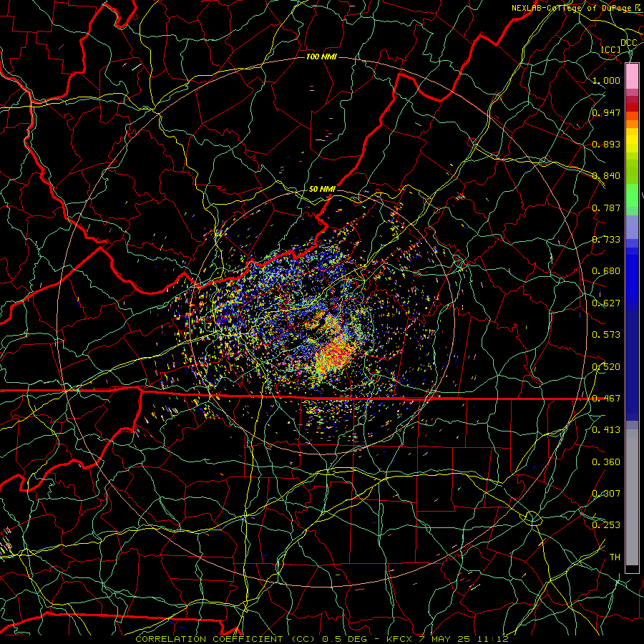Click the 0.307 legend value

click(606, 494)
